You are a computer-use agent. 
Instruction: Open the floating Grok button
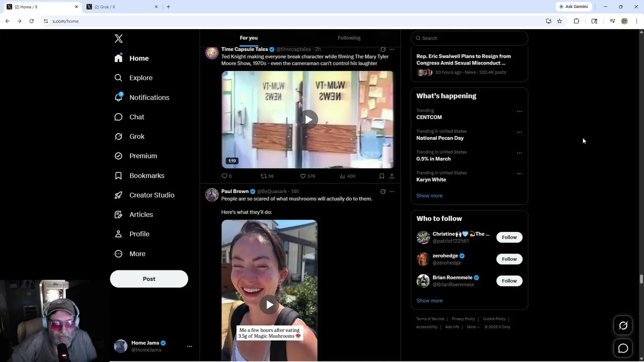[623, 326]
